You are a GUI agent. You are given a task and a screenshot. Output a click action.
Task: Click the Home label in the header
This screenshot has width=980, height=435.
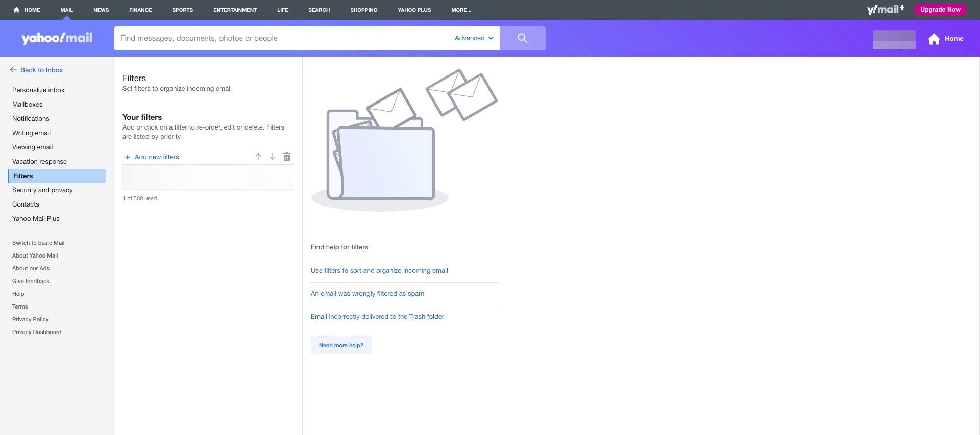[x=954, y=39]
